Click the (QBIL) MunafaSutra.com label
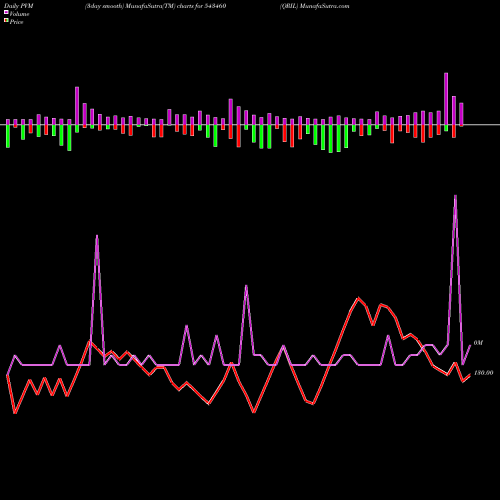This screenshot has width=500, height=500. point(315,6)
